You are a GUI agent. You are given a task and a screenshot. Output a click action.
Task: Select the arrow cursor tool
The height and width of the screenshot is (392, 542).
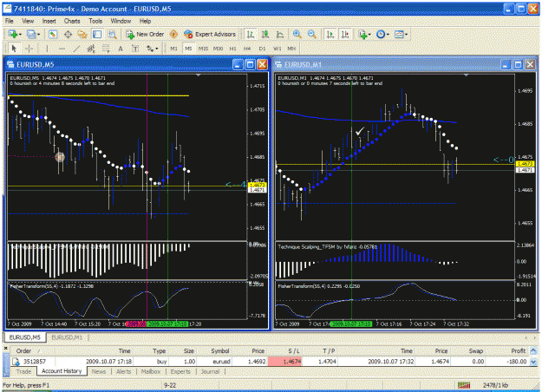pyautogui.click(x=14, y=49)
